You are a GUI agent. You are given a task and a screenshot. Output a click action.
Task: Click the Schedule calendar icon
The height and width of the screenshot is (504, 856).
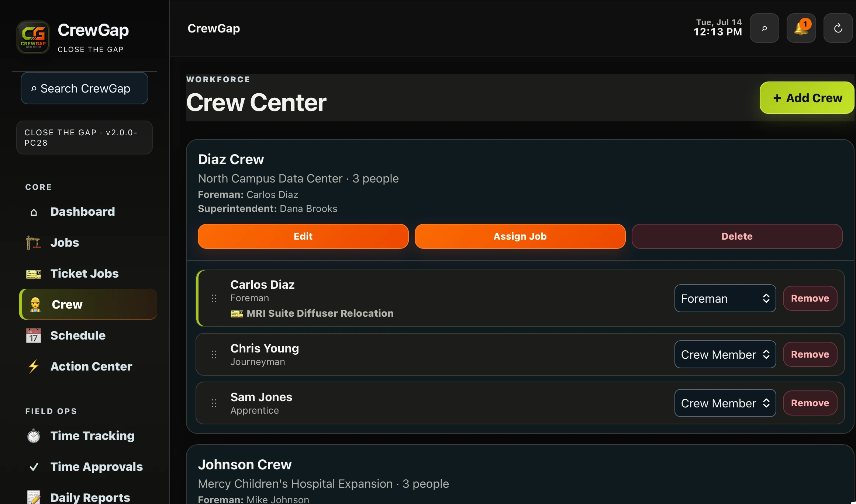(x=34, y=336)
